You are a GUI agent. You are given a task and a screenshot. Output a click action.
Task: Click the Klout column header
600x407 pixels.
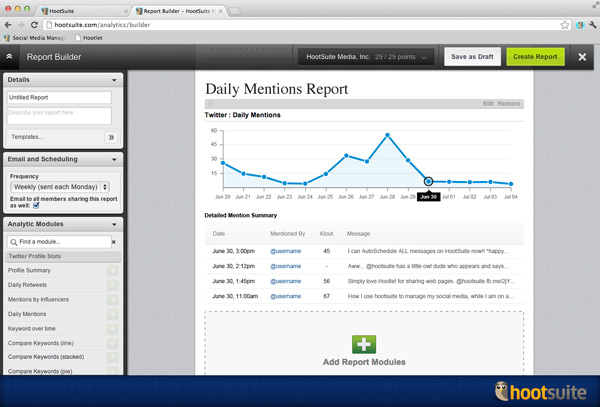[x=326, y=234]
